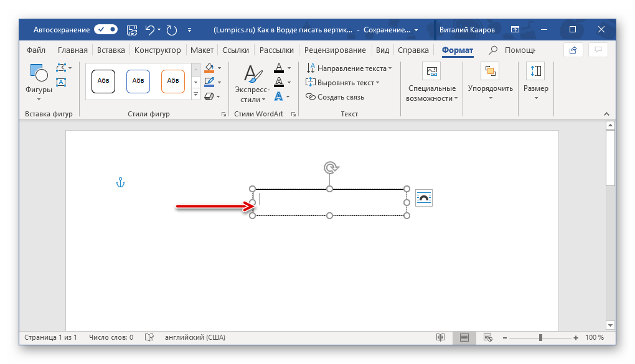635x364 pixels.
Task: Apply the black outline Абв shape style
Action: tap(103, 82)
